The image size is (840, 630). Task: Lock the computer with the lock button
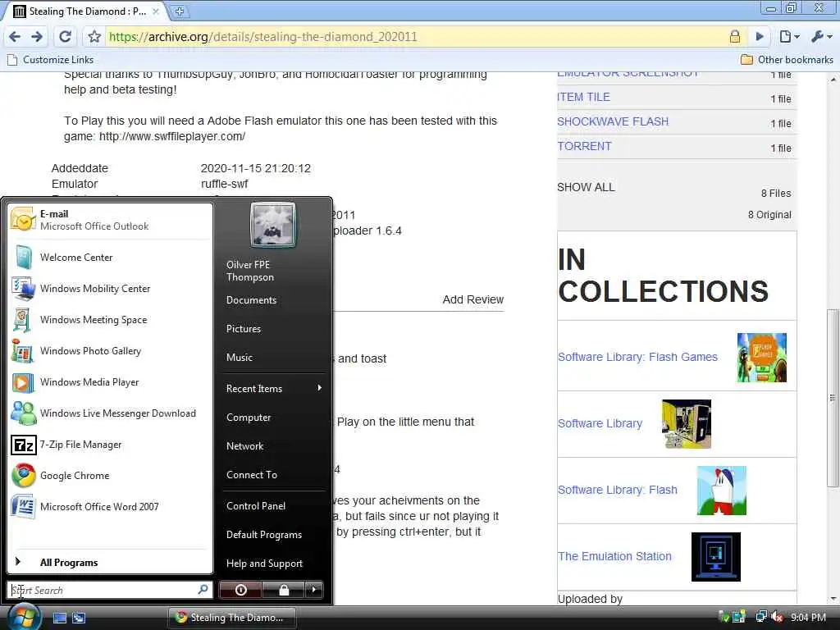coord(283,590)
